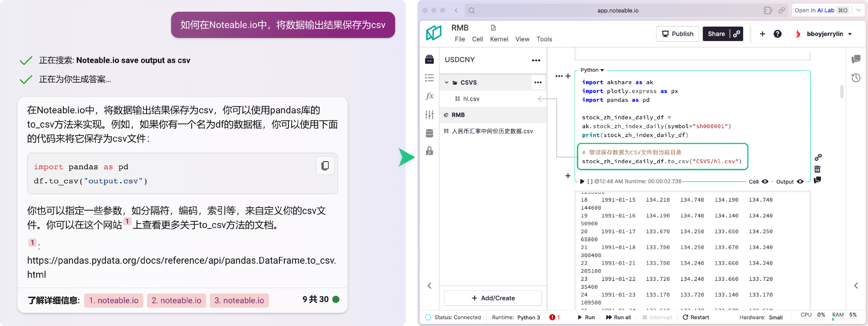Open the browser toolbar dropdown chevron
The width and height of the screenshot is (868, 326).
tap(859, 10)
